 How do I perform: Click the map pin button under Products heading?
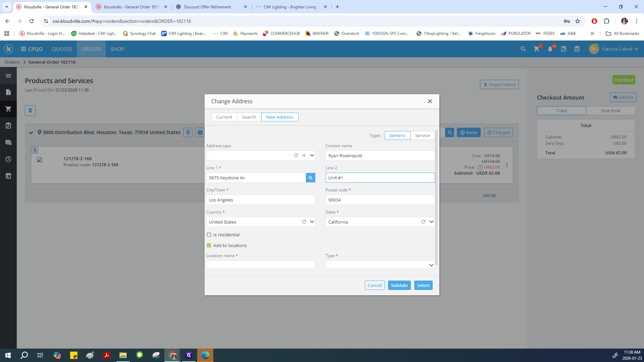30,111
